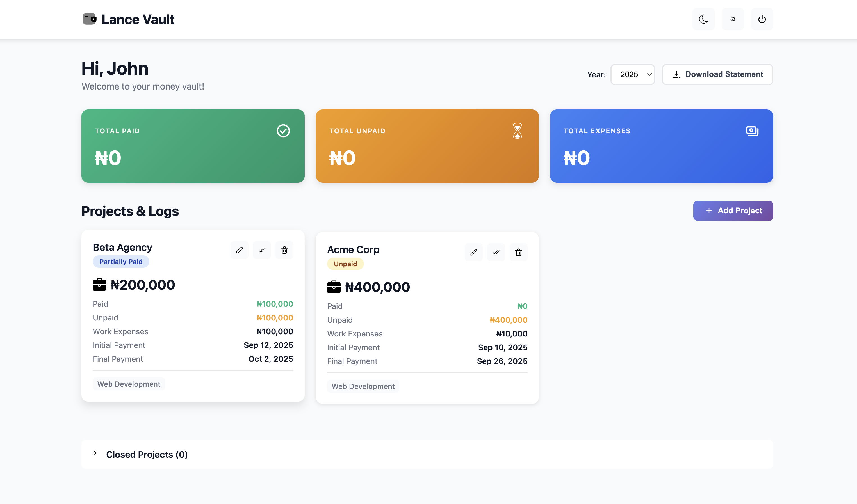Select the Web Development tag on Beta Agency
Viewport: 857px width, 504px height.
point(129,384)
